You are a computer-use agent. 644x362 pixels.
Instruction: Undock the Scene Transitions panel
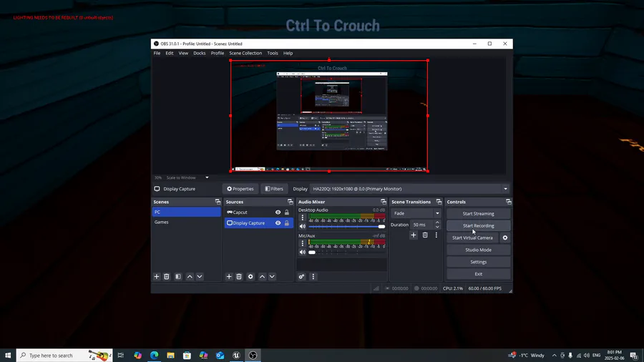pyautogui.click(x=439, y=202)
